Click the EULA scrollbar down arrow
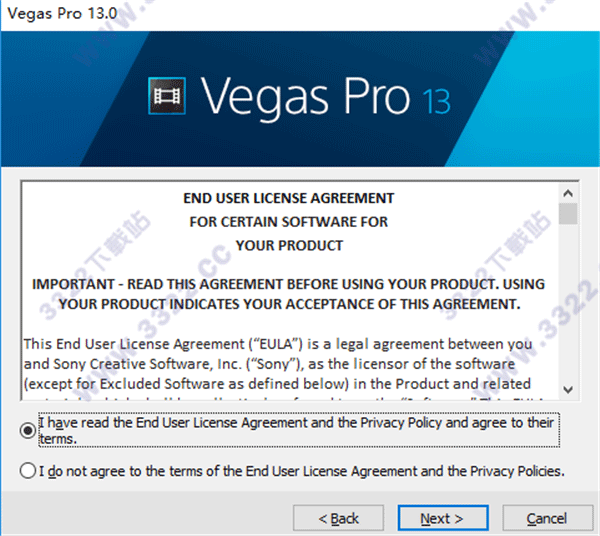 568,389
